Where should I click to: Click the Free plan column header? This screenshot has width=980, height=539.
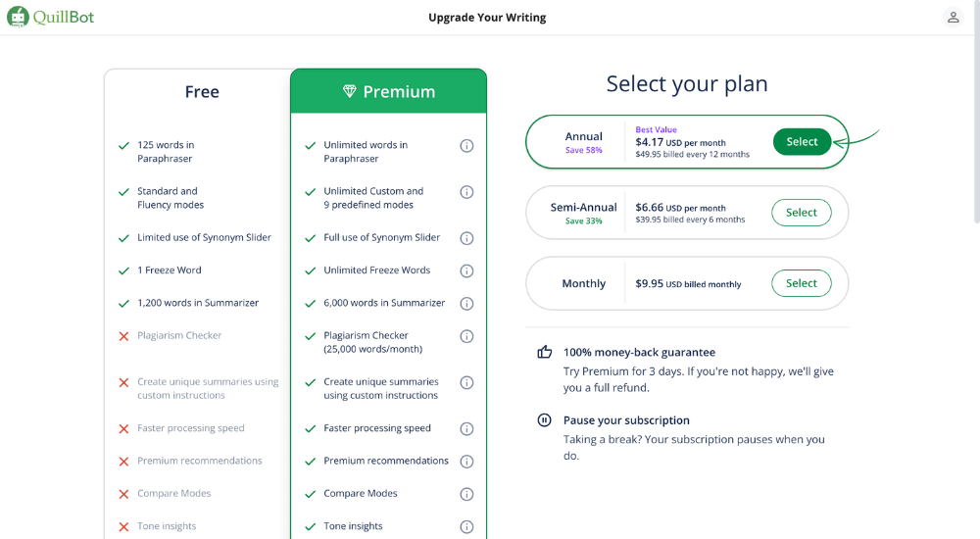(x=202, y=92)
